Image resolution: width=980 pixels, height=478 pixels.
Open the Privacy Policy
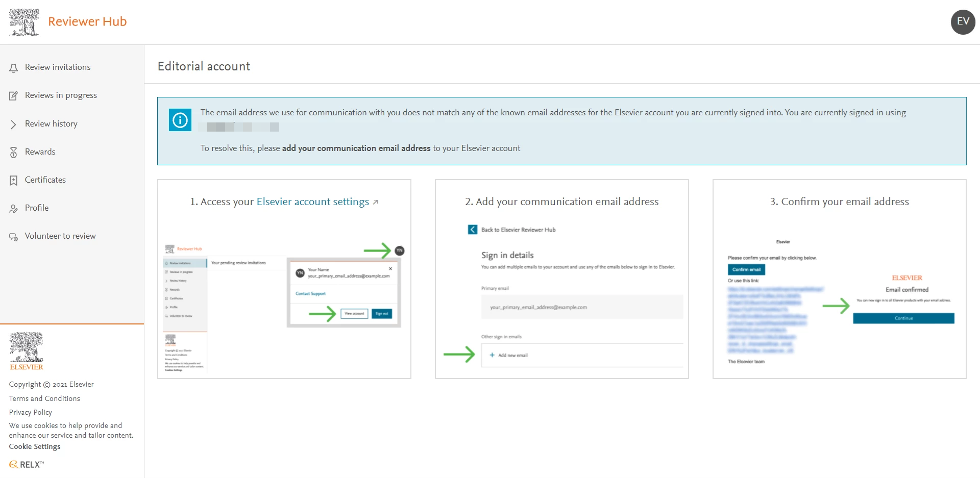[x=30, y=412]
